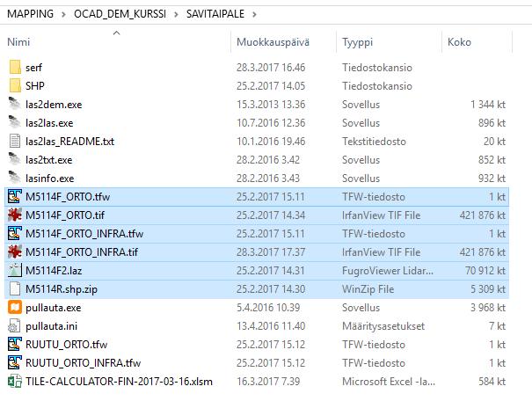Select the pullauta.exe orange icon
532x401 pixels.
pyautogui.click(x=15, y=308)
